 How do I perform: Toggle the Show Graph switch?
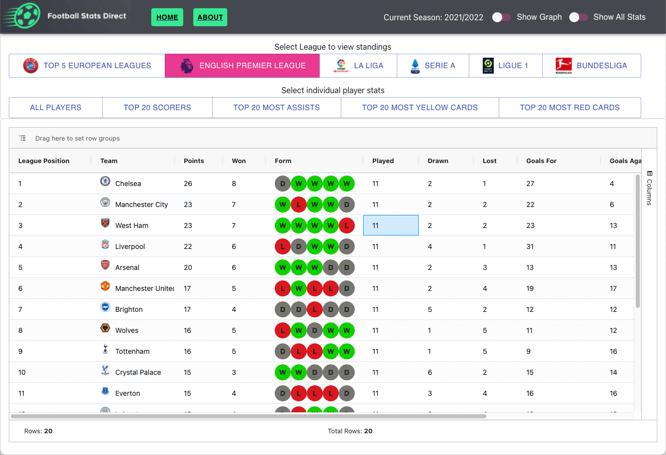coord(501,17)
